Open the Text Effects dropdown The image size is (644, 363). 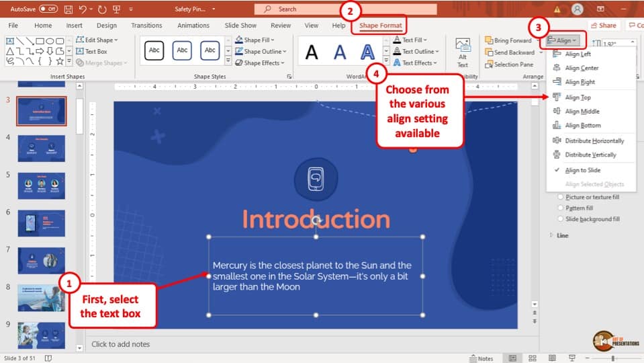[x=415, y=63]
